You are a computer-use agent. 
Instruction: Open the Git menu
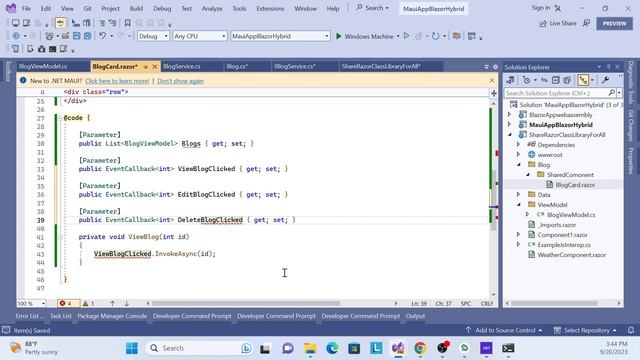tap(87, 8)
